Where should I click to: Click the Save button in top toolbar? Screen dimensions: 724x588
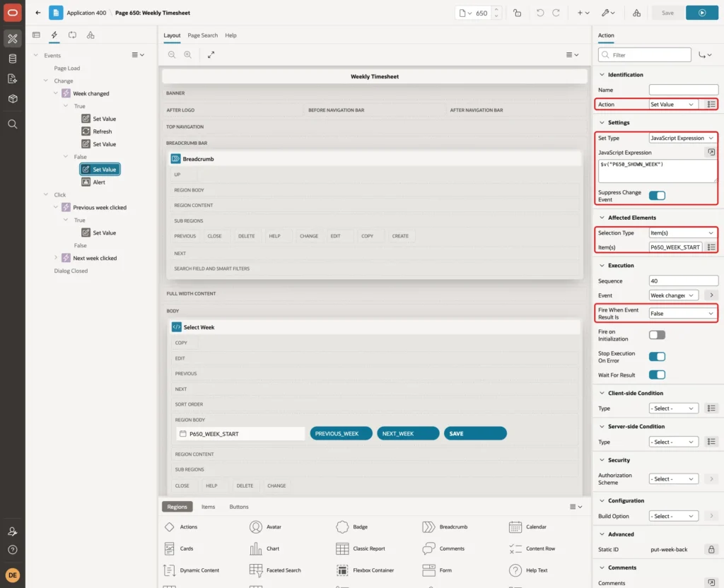(x=667, y=13)
